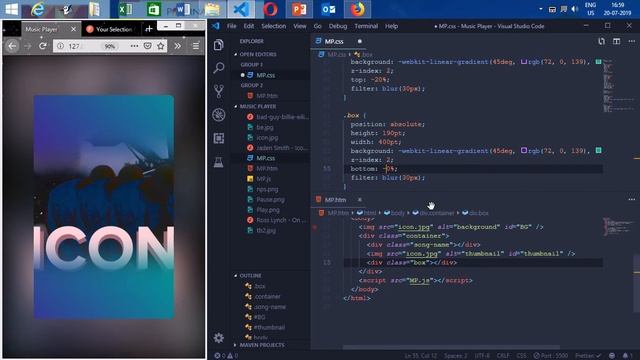This screenshot has height=360, width=640.
Task: Click the split editor icon in the MP.css group
Action: 617,41
